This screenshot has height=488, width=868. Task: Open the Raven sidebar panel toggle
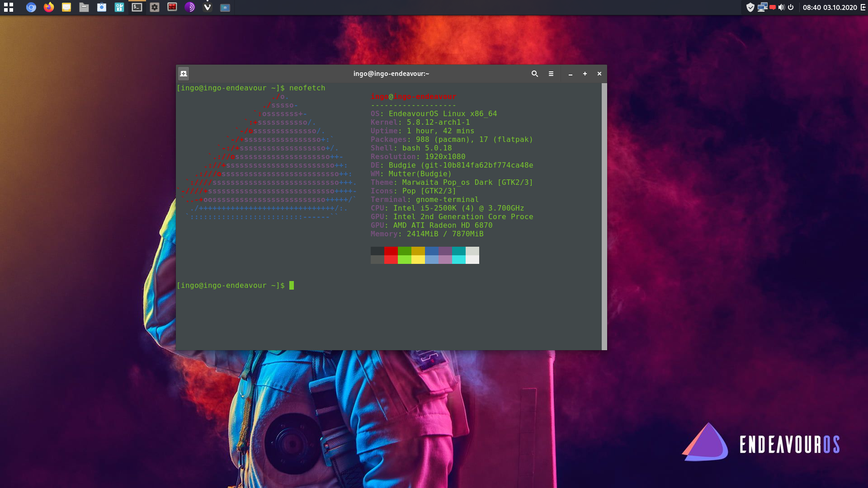point(863,7)
